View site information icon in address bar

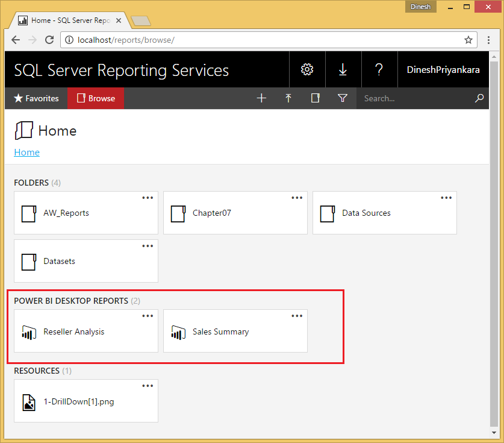coord(69,40)
